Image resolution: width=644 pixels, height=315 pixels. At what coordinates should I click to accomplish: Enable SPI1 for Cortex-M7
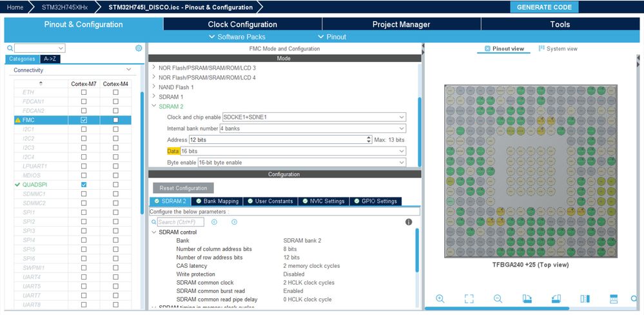tap(84, 212)
